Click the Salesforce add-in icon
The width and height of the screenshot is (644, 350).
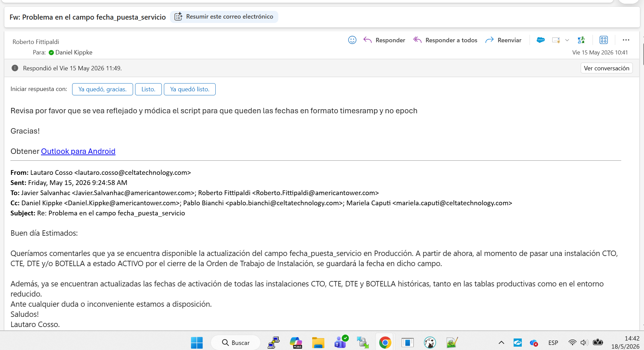541,40
